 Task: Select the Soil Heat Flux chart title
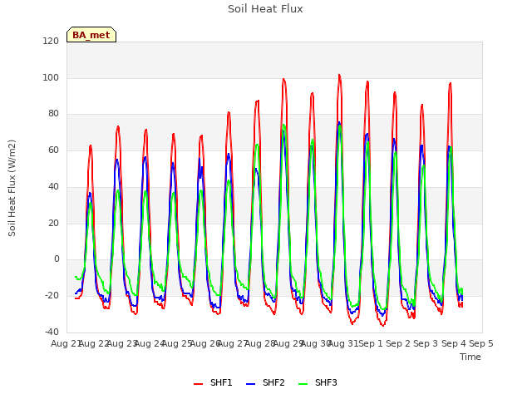point(265,9)
